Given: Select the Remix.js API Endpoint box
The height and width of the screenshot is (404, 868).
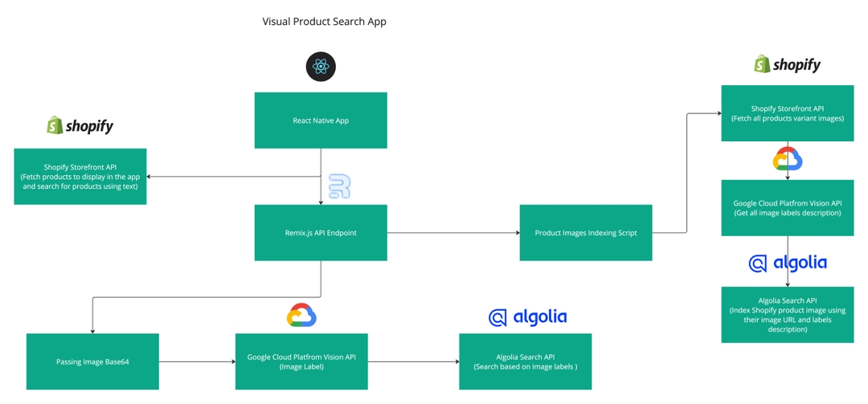Looking at the screenshot, I should (x=321, y=232).
